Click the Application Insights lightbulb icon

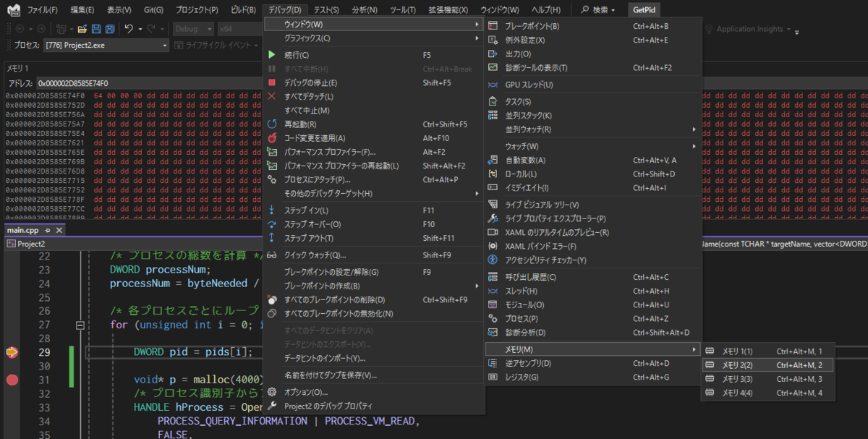click(x=708, y=30)
